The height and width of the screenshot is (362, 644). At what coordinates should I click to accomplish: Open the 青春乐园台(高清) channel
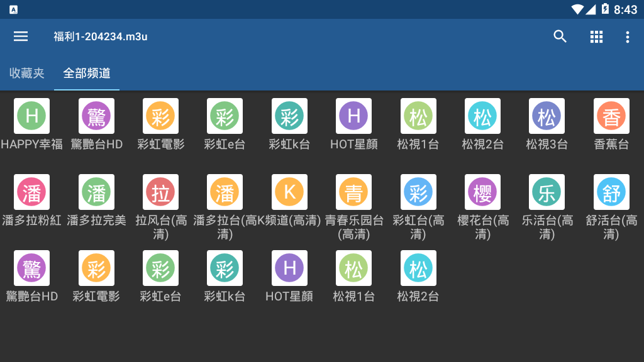pos(353,192)
